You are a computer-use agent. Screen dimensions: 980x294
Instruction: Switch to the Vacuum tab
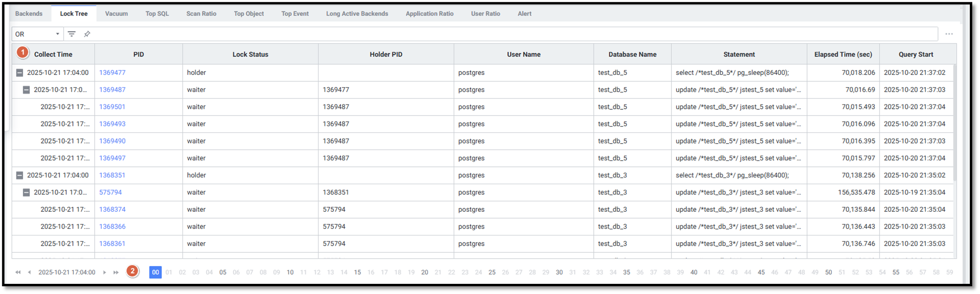(x=116, y=14)
